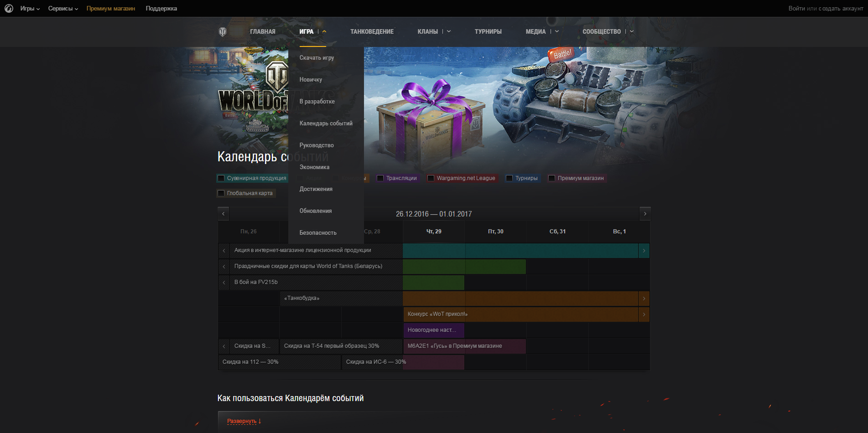Expand the calendar help via Развернуть
Screen dimensions: 868x433
[242, 421]
